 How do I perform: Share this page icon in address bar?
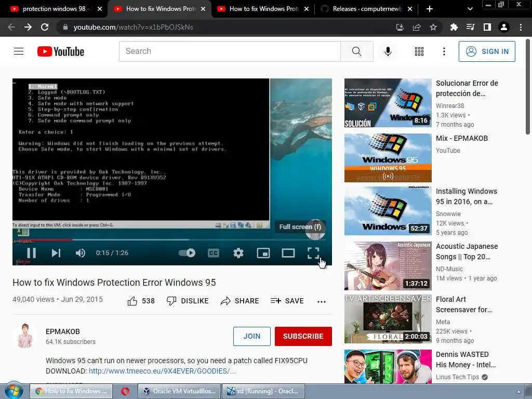[417, 27]
